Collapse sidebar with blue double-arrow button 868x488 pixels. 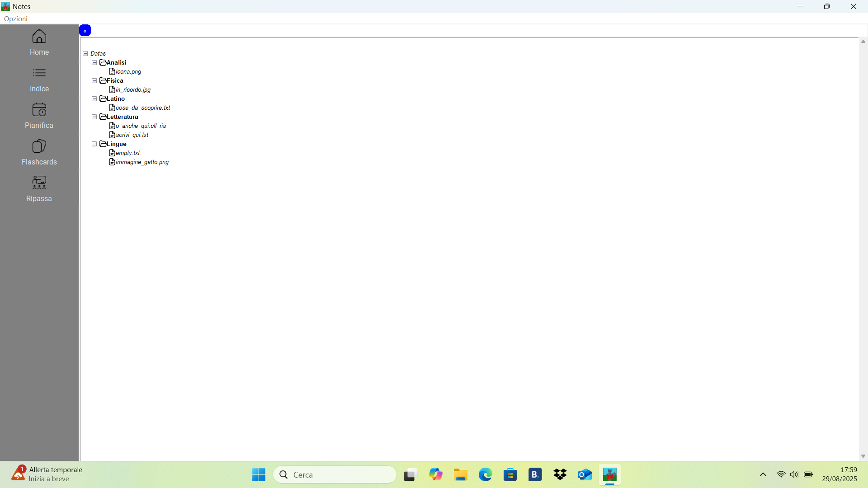pos(85,31)
